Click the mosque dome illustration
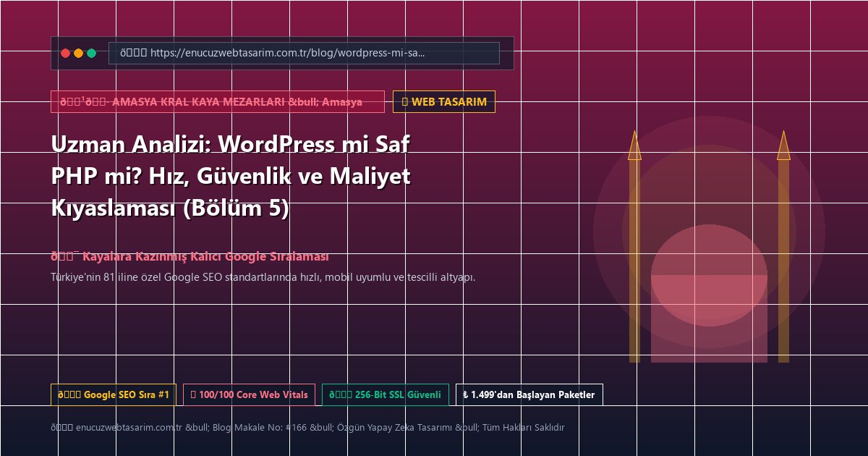The height and width of the screenshot is (456, 868). tap(709, 275)
